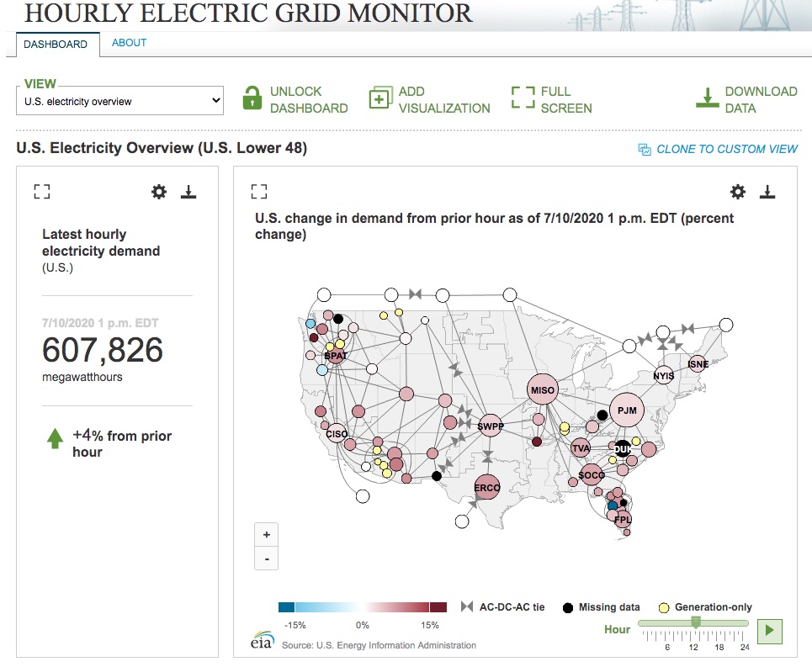
Task: Click the black Missing data legend dot
Action: point(568,607)
